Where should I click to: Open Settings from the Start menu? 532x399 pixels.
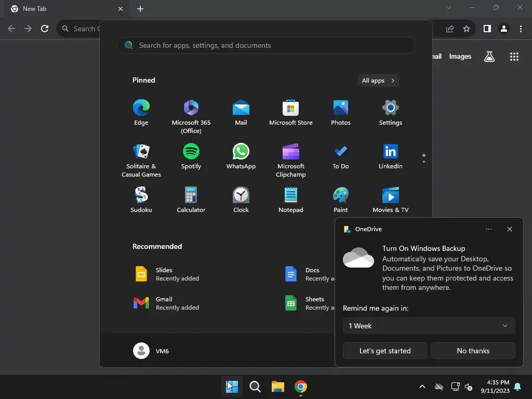391,113
